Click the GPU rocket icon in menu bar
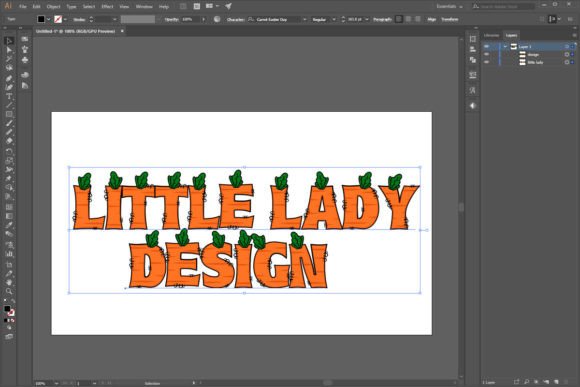The image size is (580, 387). coord(228,6)
